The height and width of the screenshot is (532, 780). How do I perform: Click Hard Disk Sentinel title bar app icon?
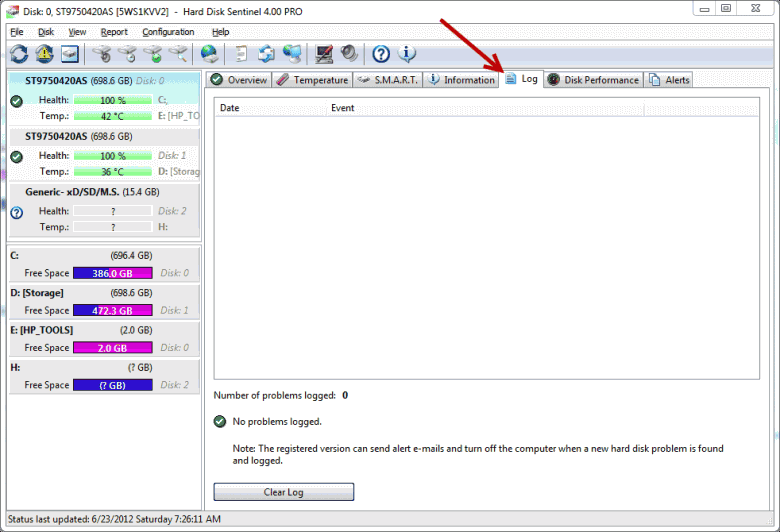pos(12,11)
